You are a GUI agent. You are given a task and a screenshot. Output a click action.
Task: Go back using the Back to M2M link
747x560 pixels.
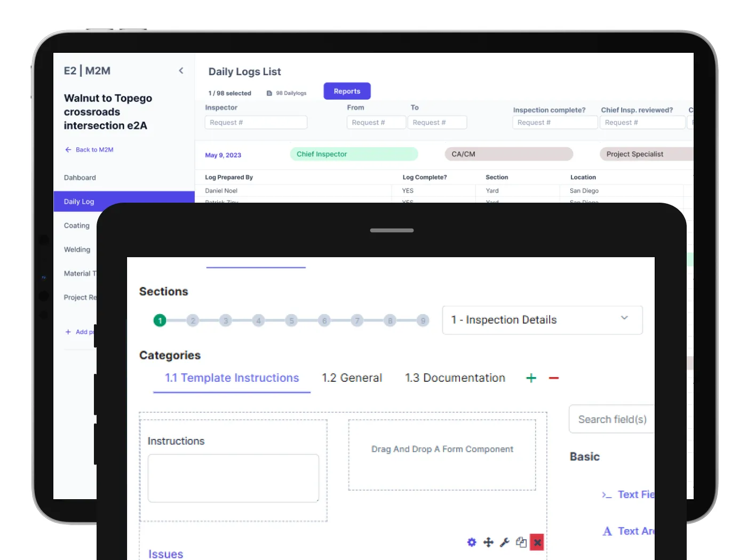coord(95,149)
